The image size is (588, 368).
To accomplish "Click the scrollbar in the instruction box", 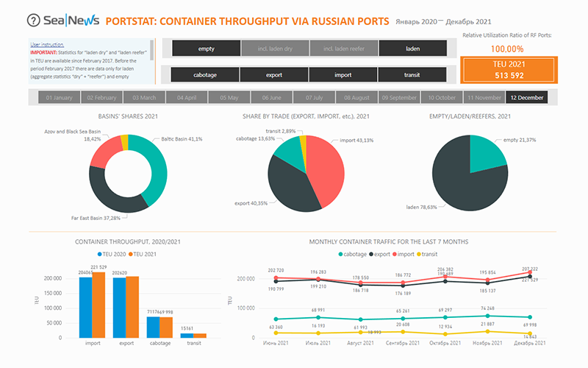I will [x=152, y=50].
